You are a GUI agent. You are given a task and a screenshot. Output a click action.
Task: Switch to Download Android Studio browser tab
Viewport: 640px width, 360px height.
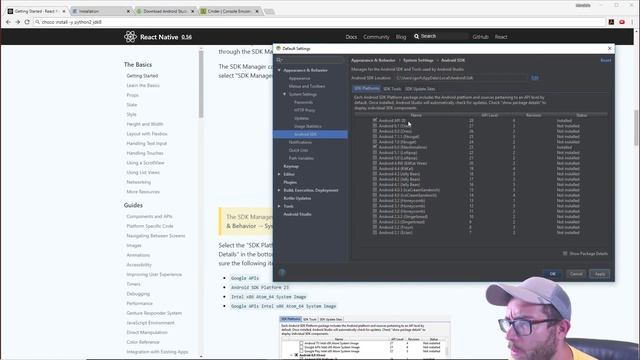click(164, 11)
